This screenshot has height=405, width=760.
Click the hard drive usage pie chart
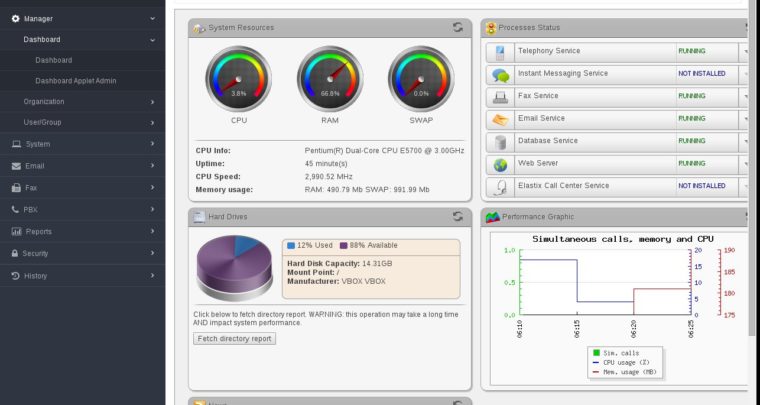pyautogui.click(x=232, y=267)
